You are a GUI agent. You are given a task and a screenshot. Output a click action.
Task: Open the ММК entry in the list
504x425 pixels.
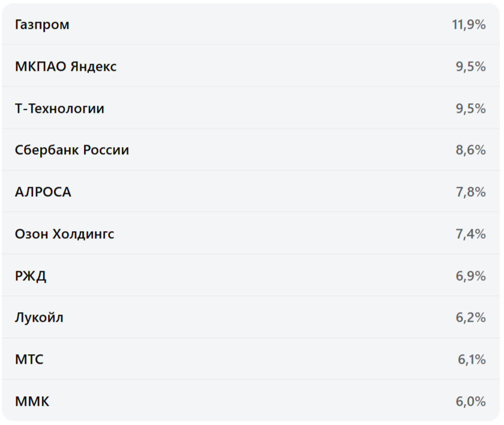(x=32, y=402)
